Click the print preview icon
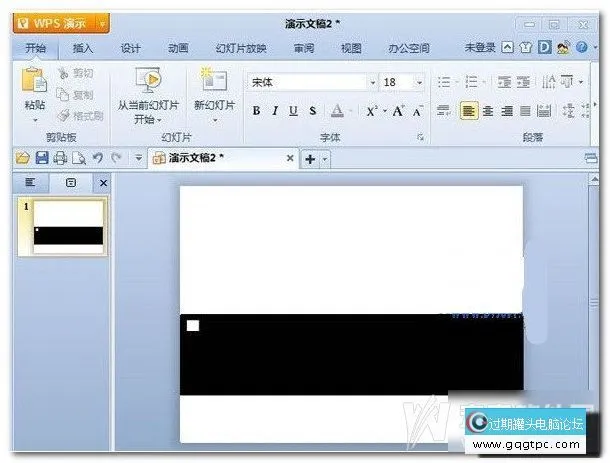The width and height of the screenshot is (610, 463). [x=79, y=158]
